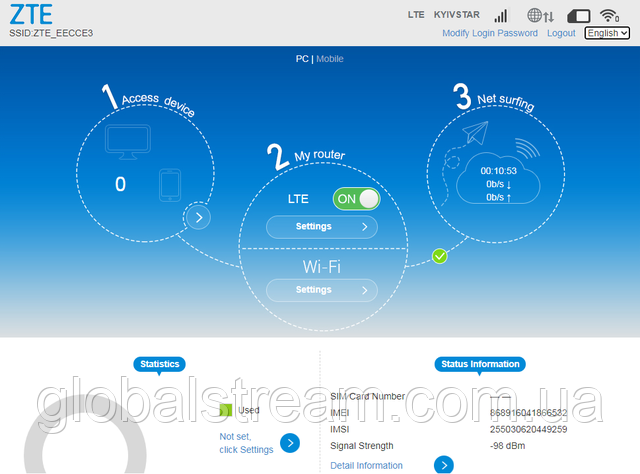640x474 pixels.
Task: Click the IMSI label
Action: [x=340, y=429]
